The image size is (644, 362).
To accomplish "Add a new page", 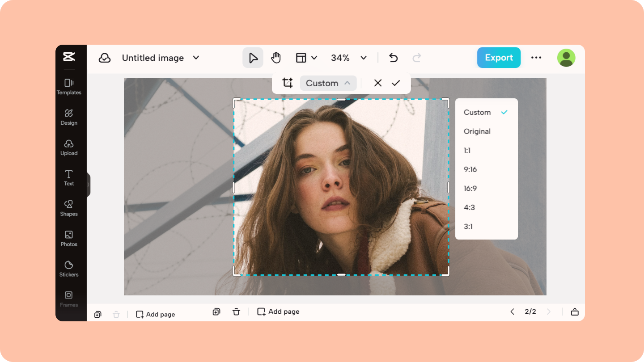I will [x=278, y=311].
